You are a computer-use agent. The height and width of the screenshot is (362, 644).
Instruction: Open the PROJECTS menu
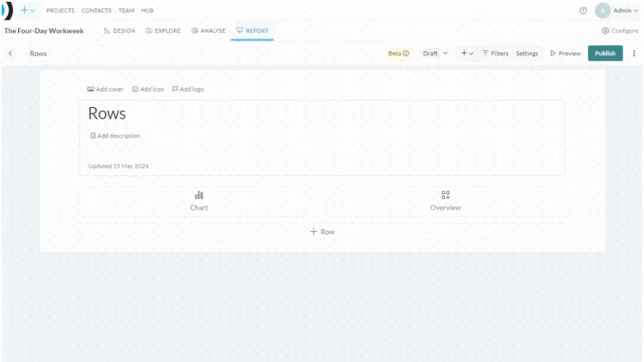pyautogui.click(x=60, y=11)
